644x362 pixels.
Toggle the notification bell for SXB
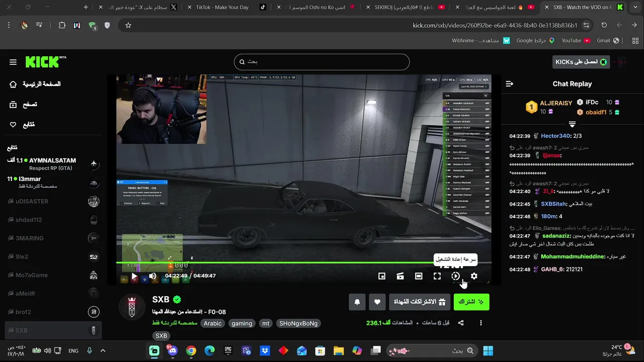(357, 302)
